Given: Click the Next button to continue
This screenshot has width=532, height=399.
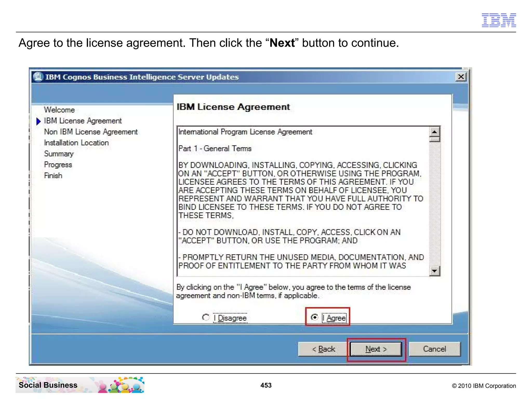Looking at the screenshot, I should pos(376,349).
